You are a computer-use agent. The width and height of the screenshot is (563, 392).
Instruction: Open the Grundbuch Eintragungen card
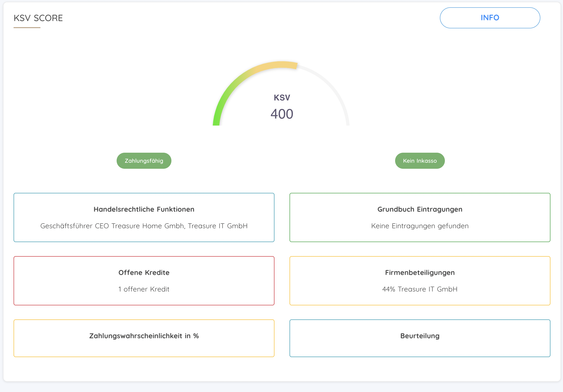pos(420,217)
